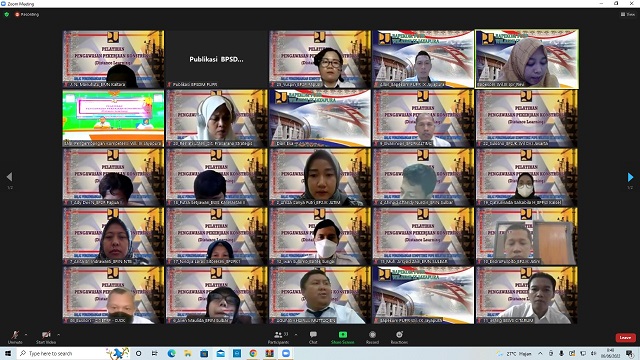640x360 pixels.
Task: Click the green encryption shield icon
Action: point(7,14)
